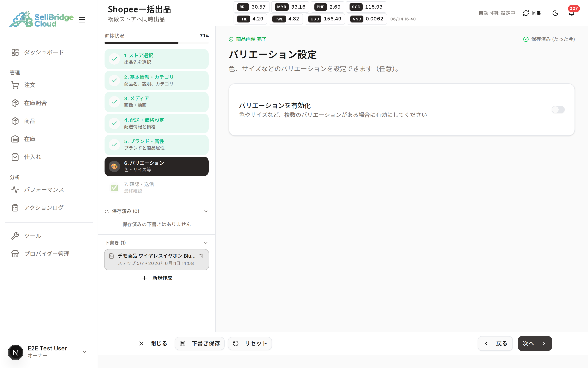Click 戻る to go back
The image size is (588, 368).
(495, 343)
